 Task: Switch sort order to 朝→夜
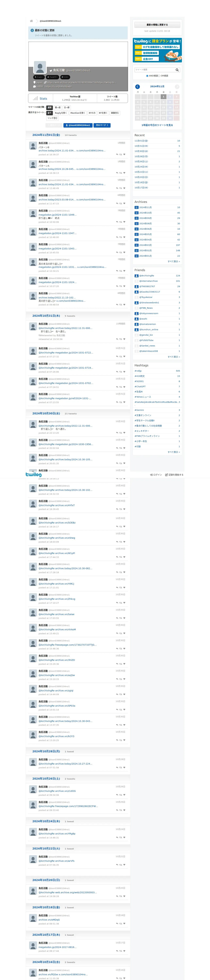tap(58, 108)
